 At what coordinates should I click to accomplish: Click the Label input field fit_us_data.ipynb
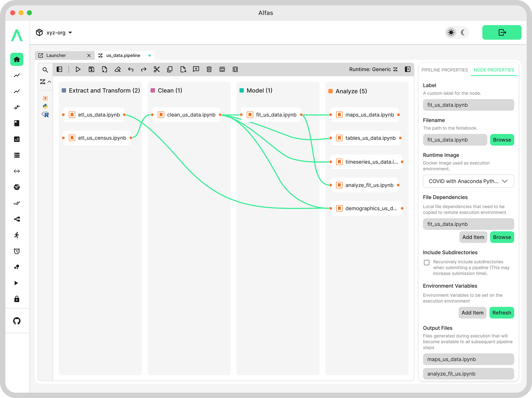(468, 105)
